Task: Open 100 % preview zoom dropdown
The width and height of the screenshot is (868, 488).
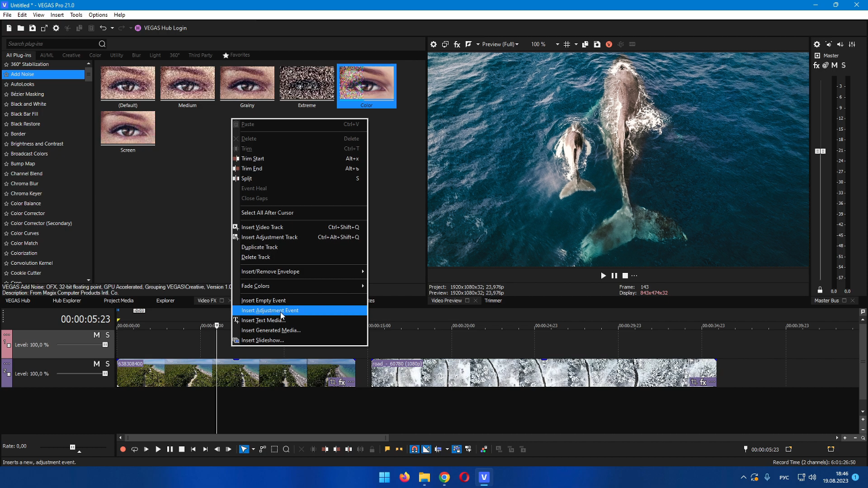Action: point(545,44)
